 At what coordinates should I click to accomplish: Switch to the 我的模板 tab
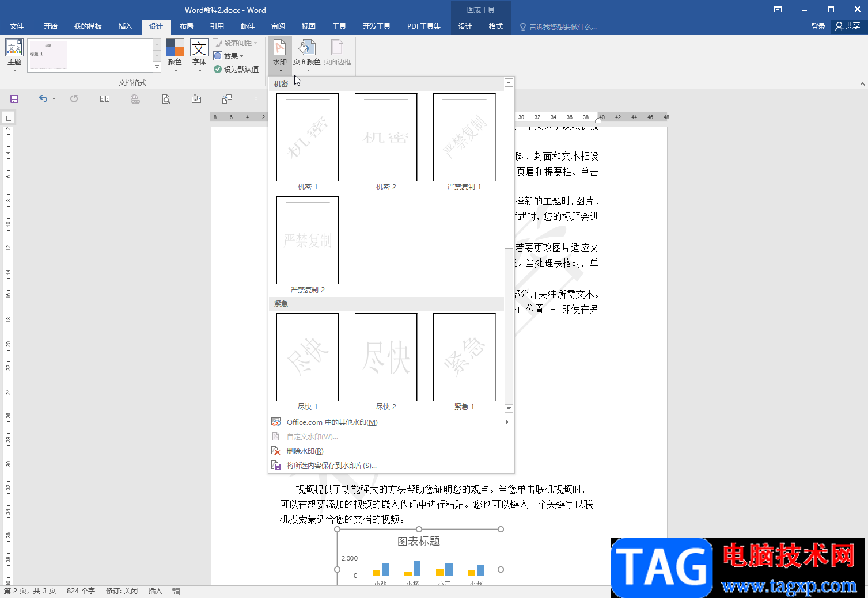(x=88, y=26)
